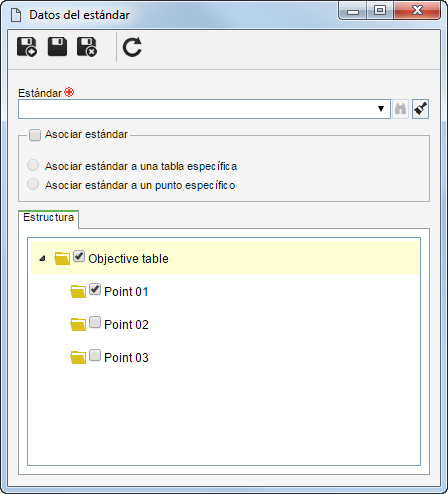Click inside the Estándar input field
448x494 pixels.
197,109
